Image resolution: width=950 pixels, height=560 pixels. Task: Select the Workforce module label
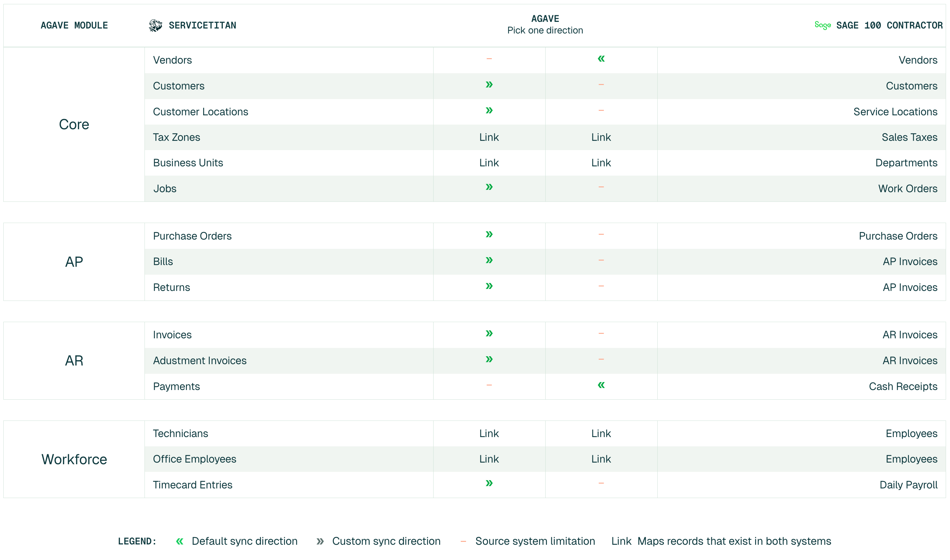coord(74,460)
